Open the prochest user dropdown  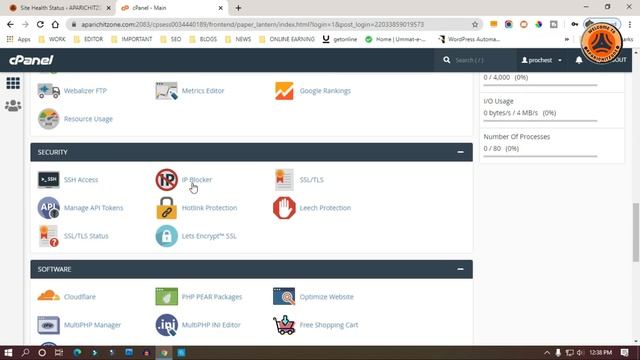point(542,60)
